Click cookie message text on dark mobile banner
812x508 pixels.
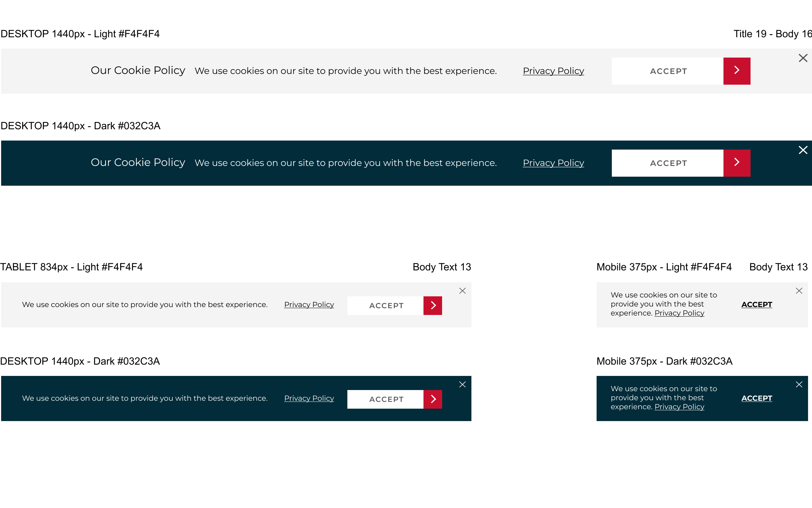pyautogui.click(x=664, y=398)
